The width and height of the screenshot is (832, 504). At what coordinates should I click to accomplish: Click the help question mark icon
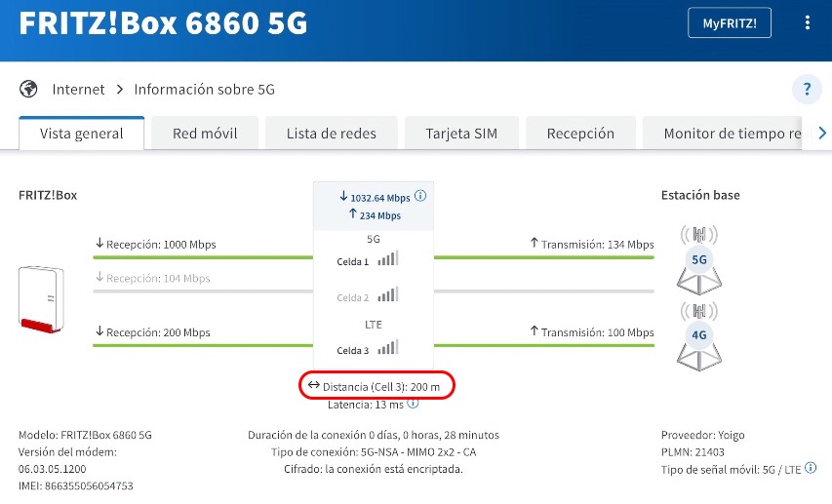(x=807, y=89)
